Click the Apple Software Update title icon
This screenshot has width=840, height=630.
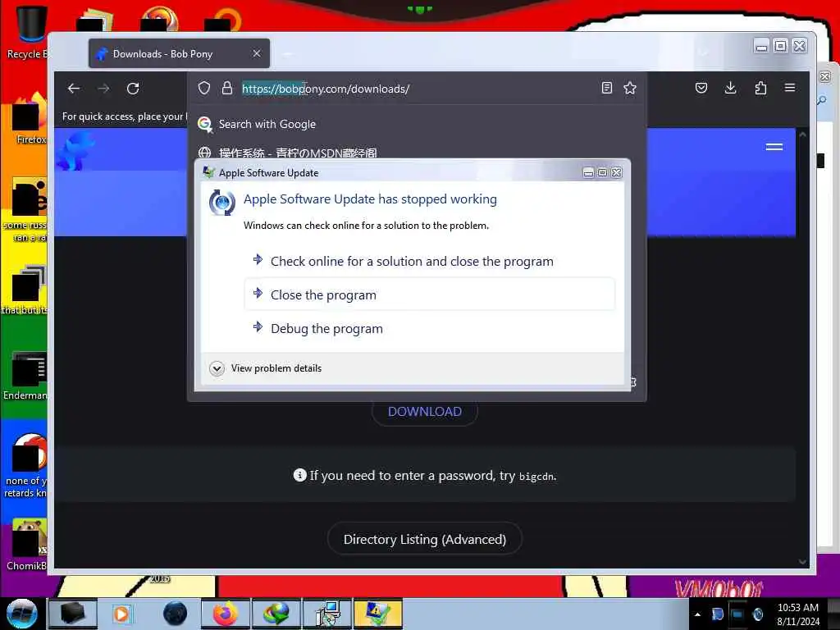click(x=208, y=172)
